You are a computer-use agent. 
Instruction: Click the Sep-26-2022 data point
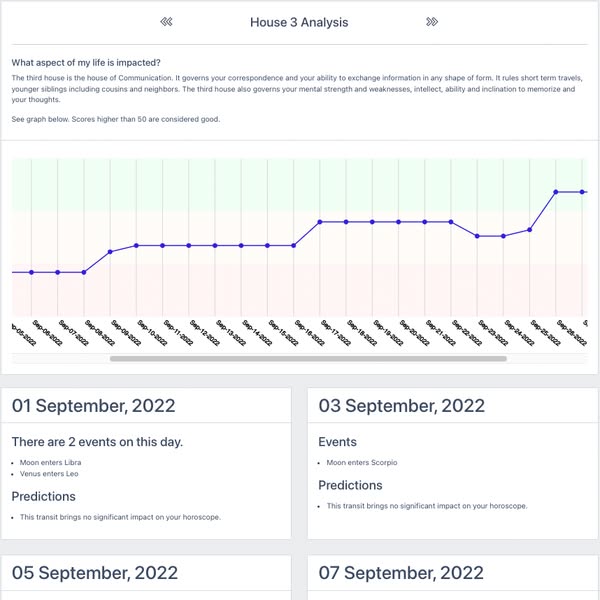point(556,192)
